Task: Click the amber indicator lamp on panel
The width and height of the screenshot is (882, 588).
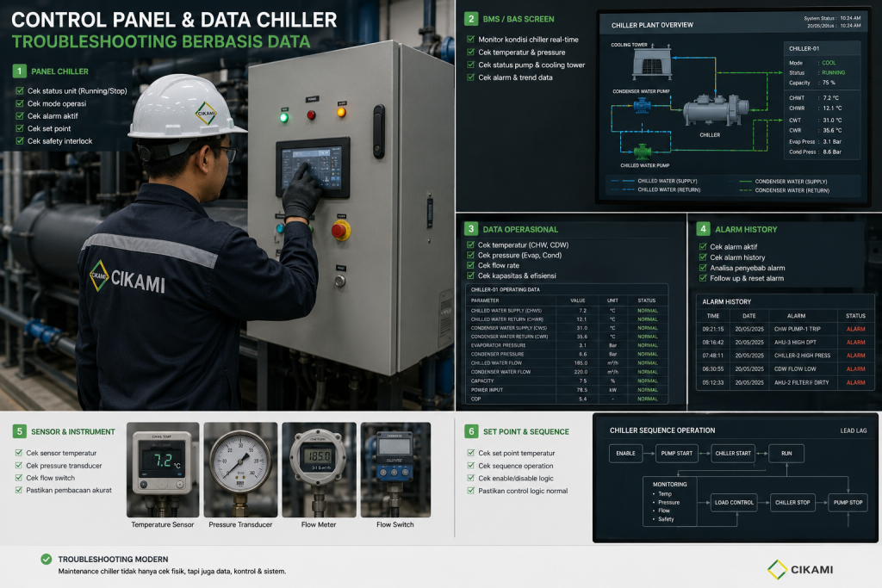Action: click(341, 112)
